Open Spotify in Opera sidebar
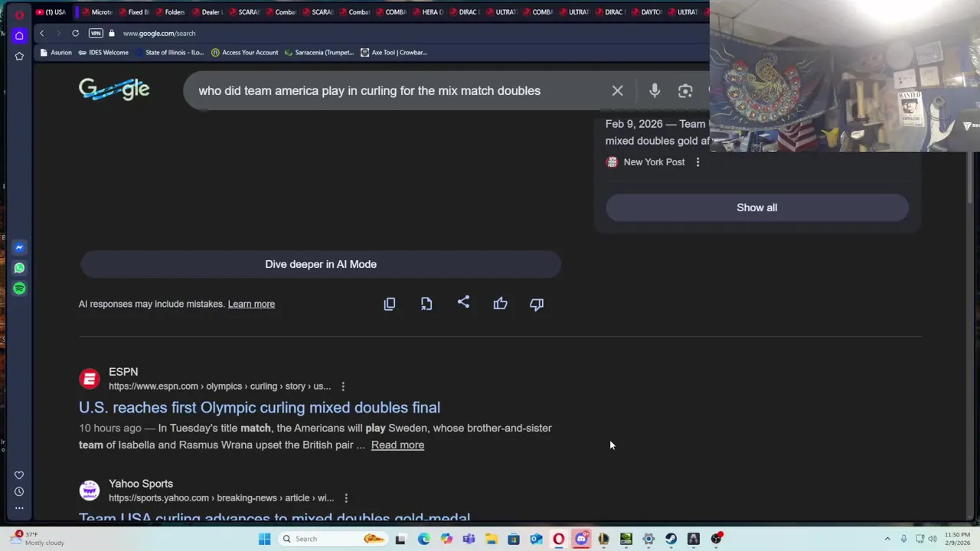Screen dimensions: 980x551 click(x=19, y=289)
